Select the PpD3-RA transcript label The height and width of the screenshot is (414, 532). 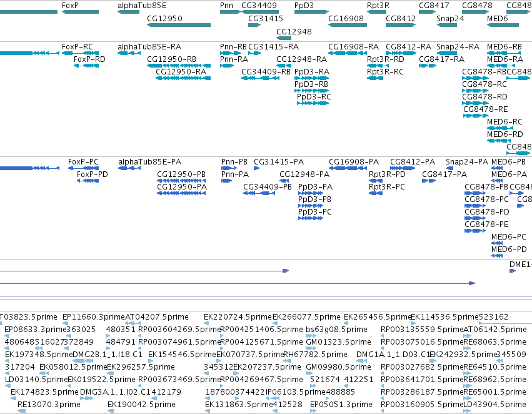coord(311,71)
